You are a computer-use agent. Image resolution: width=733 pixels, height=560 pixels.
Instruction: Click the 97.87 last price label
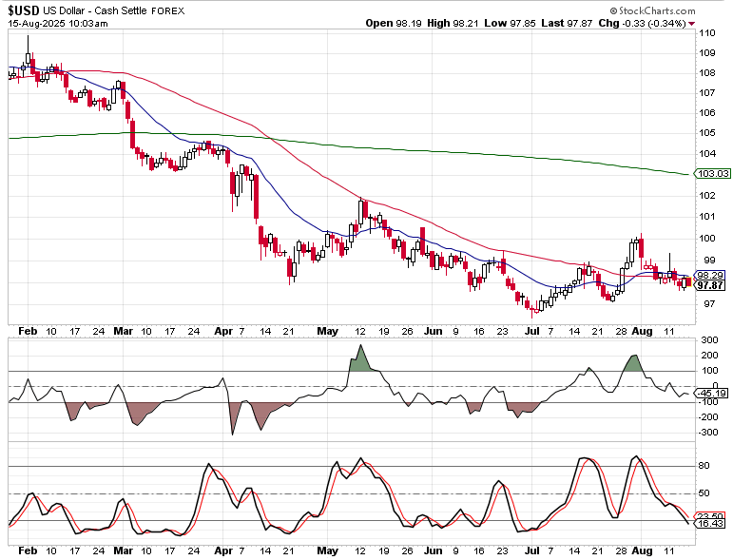click(x=710, y=285)
